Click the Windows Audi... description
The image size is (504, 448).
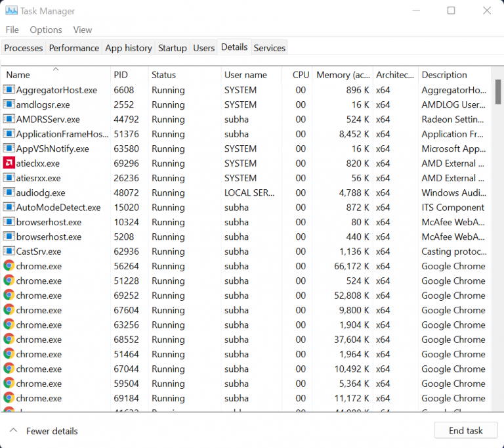(x=453, y=192)
